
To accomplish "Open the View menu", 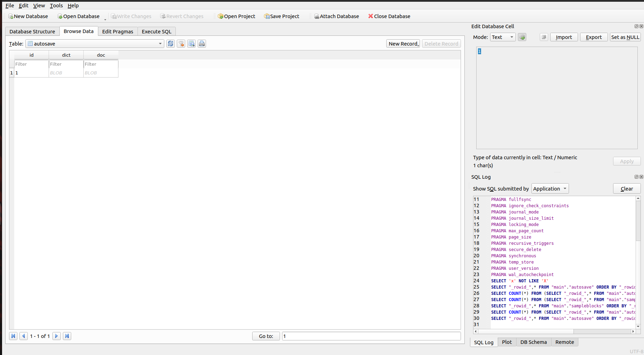I will (39, 5).
